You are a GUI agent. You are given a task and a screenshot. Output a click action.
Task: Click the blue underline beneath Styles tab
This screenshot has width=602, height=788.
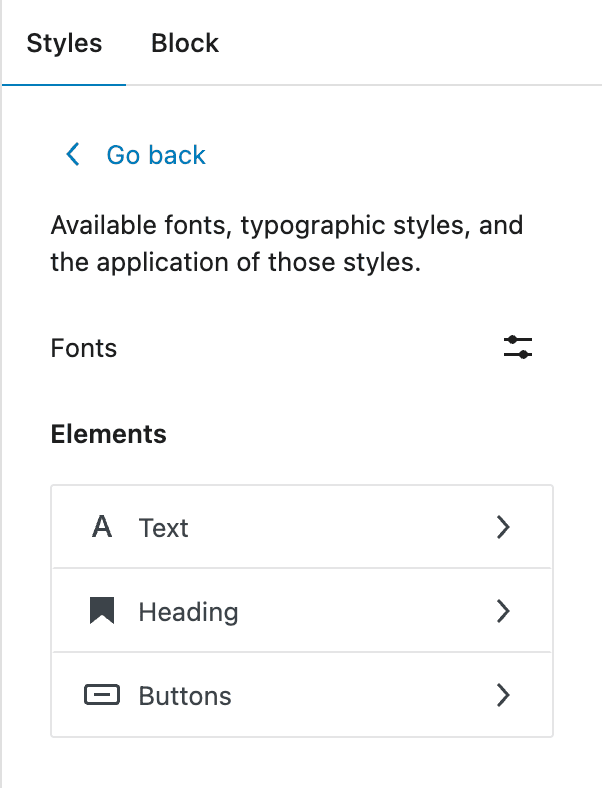click(64, 85)
